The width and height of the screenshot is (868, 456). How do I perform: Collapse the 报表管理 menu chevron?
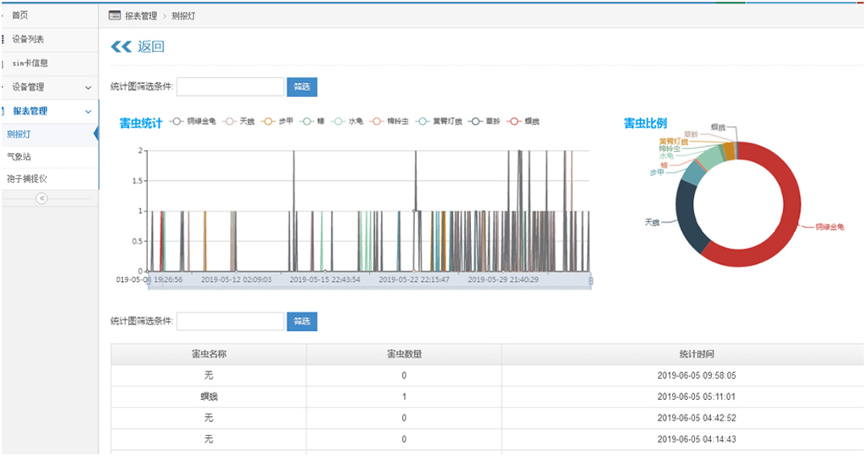(x=88, y=111)
